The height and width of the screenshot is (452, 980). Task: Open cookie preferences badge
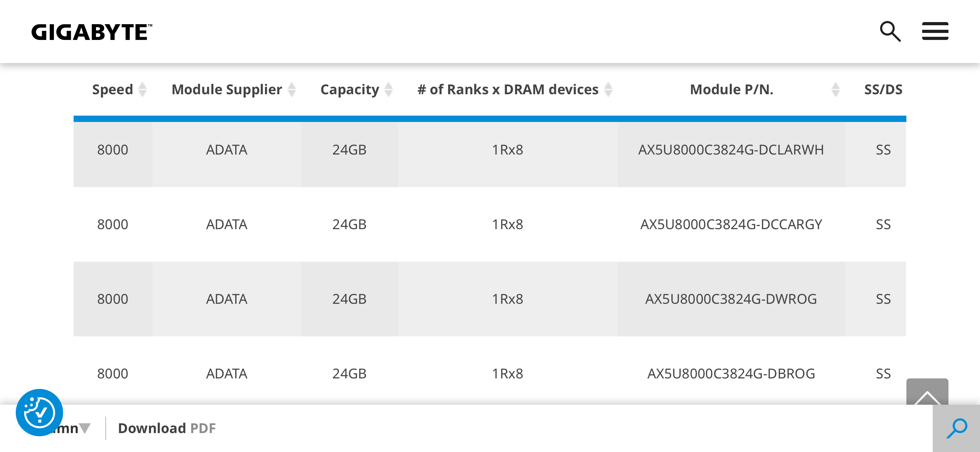(39, 412)
